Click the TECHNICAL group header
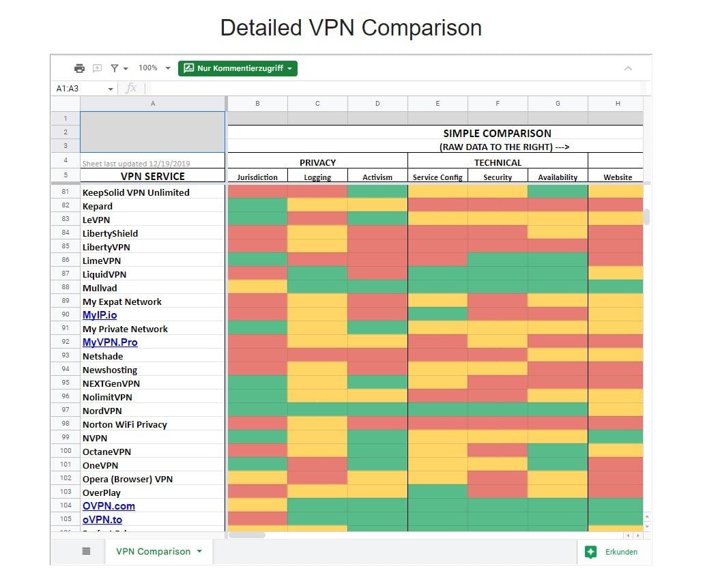 (x=498, y=162)
